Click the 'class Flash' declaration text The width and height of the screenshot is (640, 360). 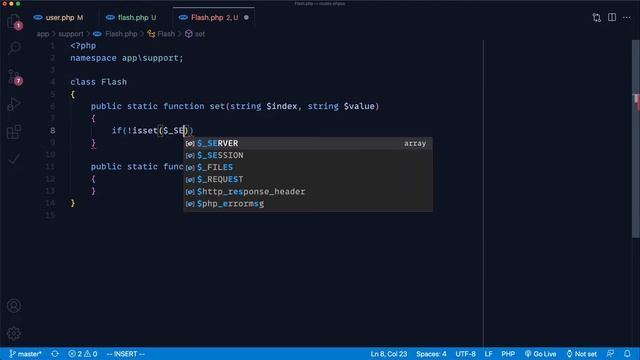pos(98,82)
